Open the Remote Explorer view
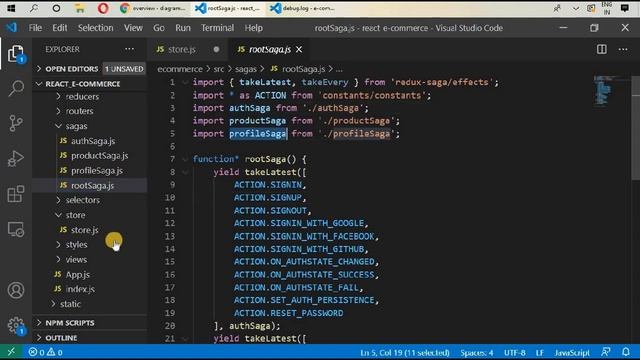 tap(16, 229)
